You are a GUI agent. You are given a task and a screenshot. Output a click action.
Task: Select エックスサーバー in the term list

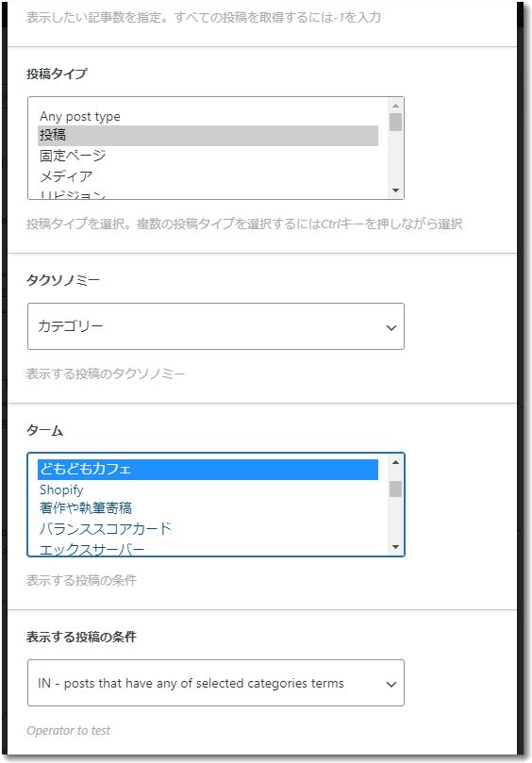208,548
